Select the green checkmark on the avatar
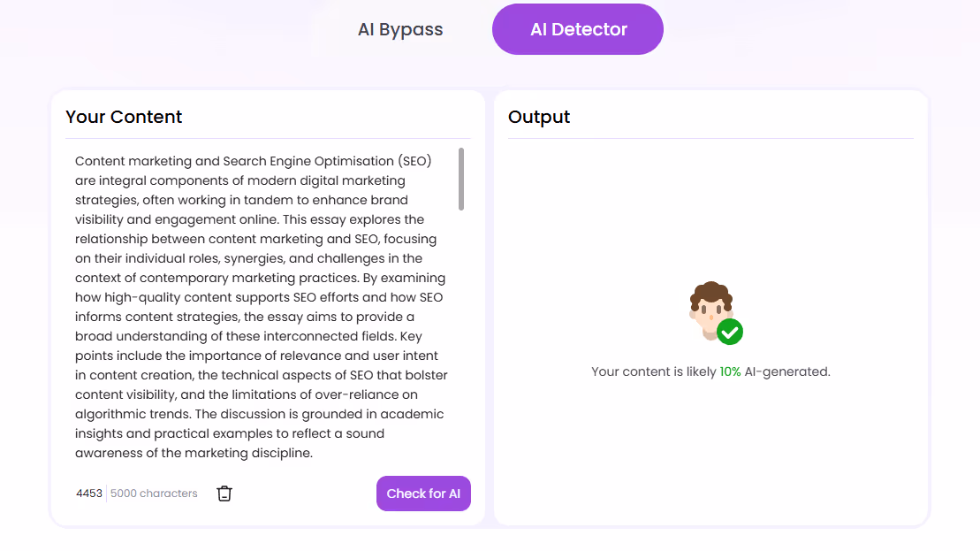 [x=731, y=333]
